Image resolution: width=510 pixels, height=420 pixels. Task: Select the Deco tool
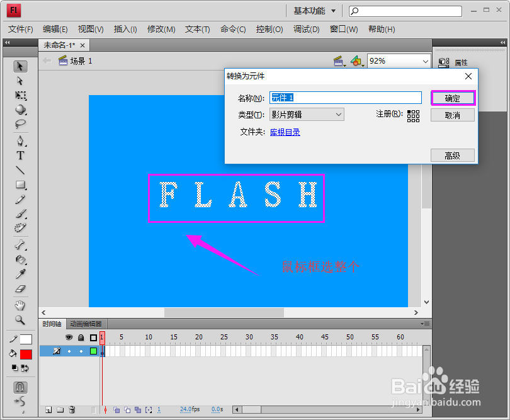coord(21,228)
